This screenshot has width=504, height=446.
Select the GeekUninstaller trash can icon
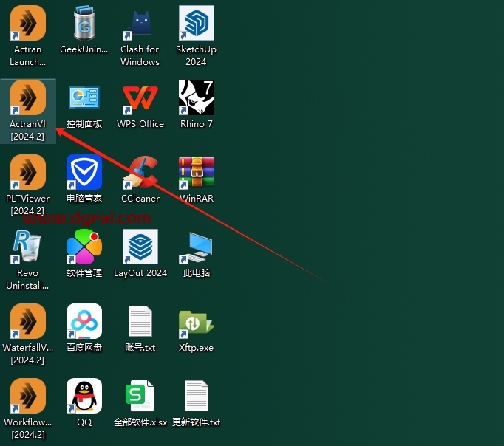point(84,23)
